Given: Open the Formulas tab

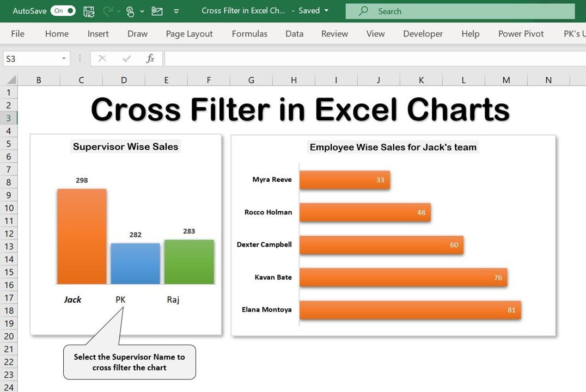Looking at the screenshot, I should tap(249, 34).
